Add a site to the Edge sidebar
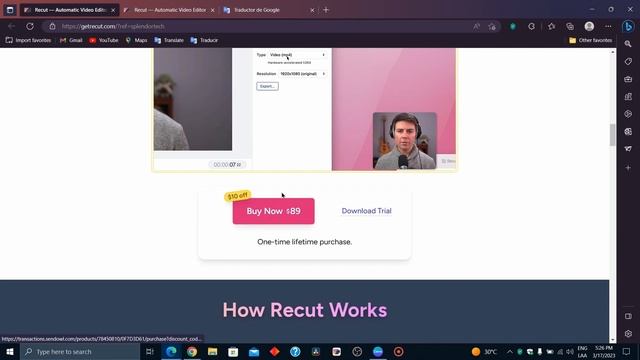The image size is (640, 360). tap(628, 168)
